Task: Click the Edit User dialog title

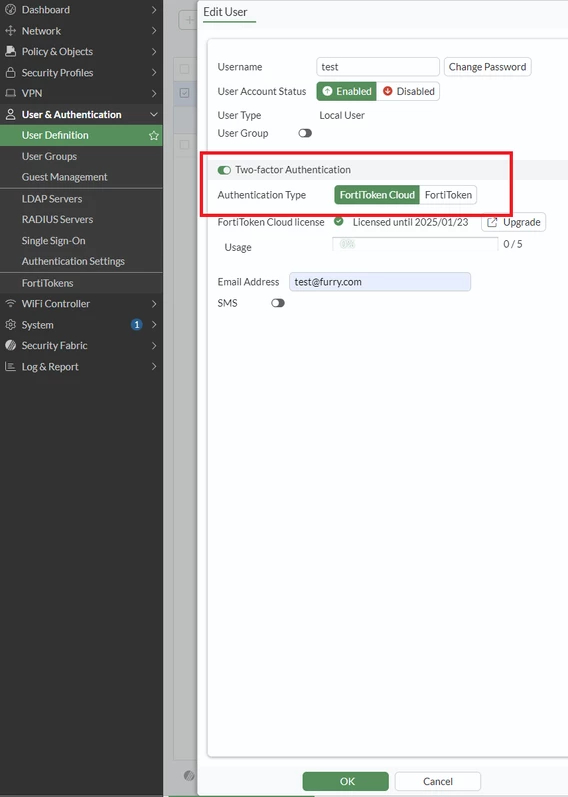Action: click(x=225, y=12)
